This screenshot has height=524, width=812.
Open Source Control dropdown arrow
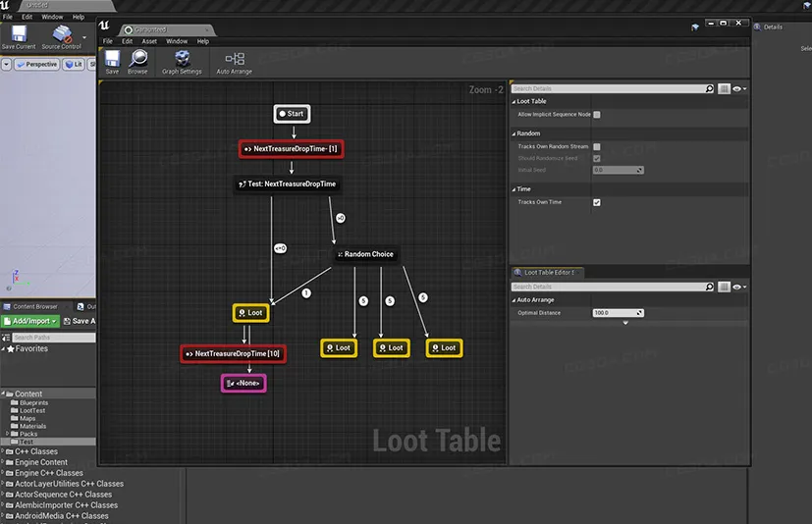click(x=84, y=37)
